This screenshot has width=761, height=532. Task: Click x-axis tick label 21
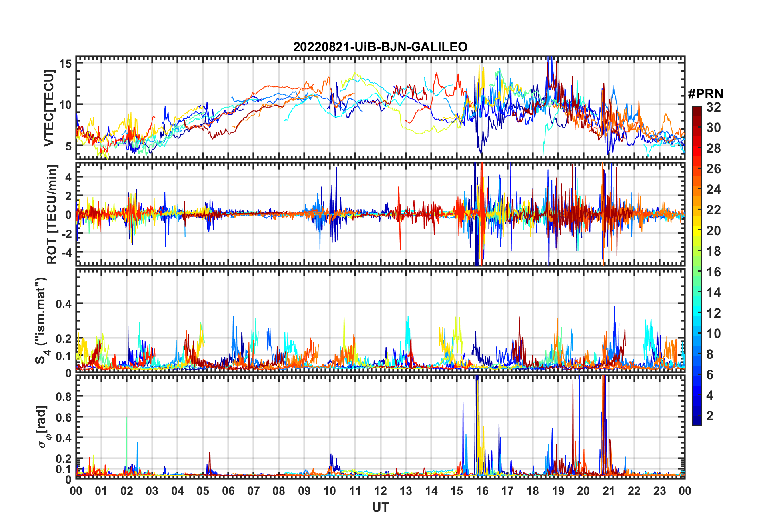609,491
